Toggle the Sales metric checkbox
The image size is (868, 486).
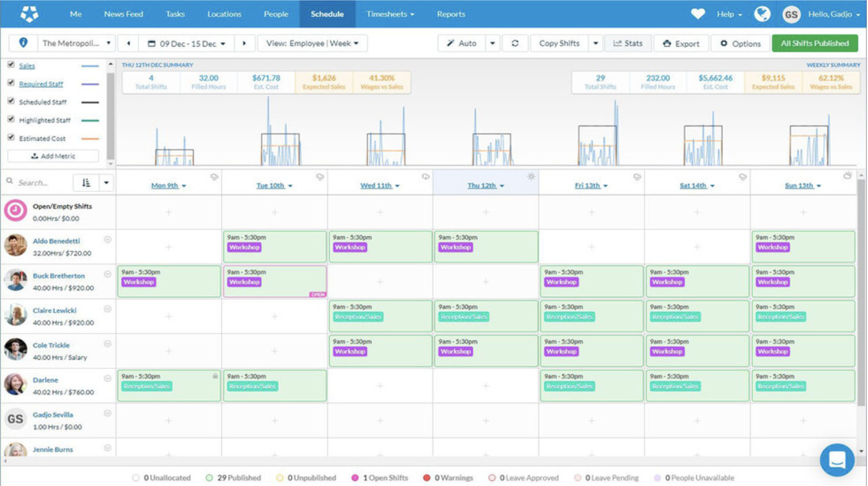coord(11,65)
